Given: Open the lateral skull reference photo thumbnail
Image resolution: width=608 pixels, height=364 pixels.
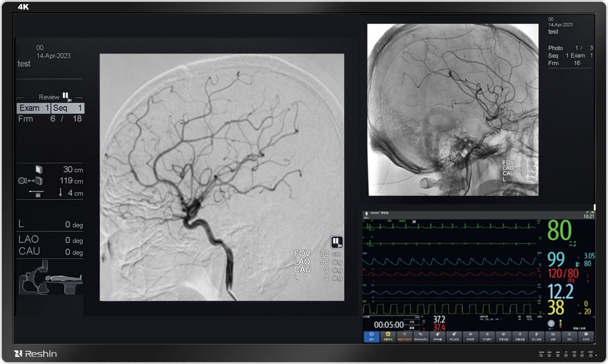Looking at the screenshot, I should pyautogui.click(x=453, y=110).
